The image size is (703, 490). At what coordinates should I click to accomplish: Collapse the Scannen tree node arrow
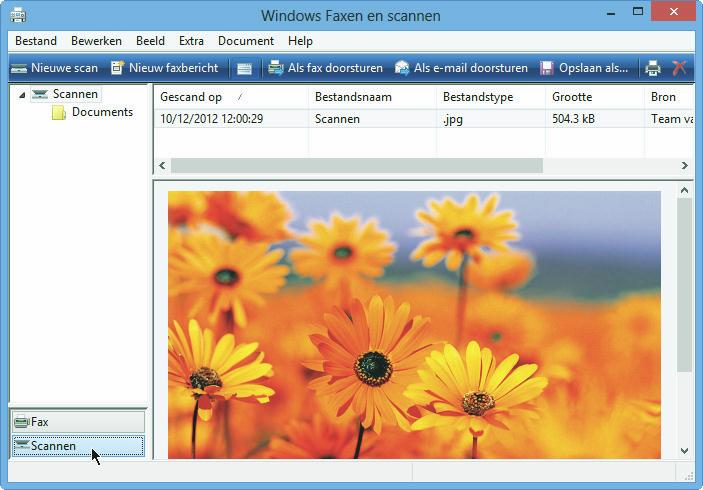[22, 95]
